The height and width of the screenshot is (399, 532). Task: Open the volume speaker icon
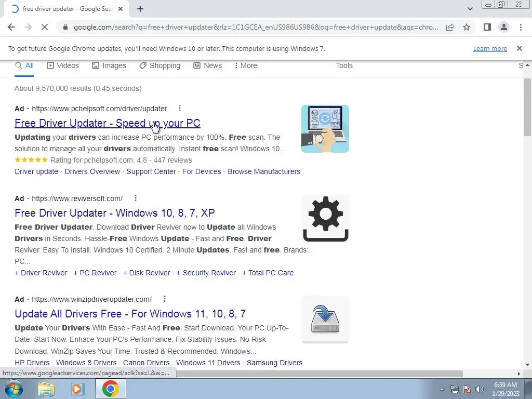coord(480,389)
